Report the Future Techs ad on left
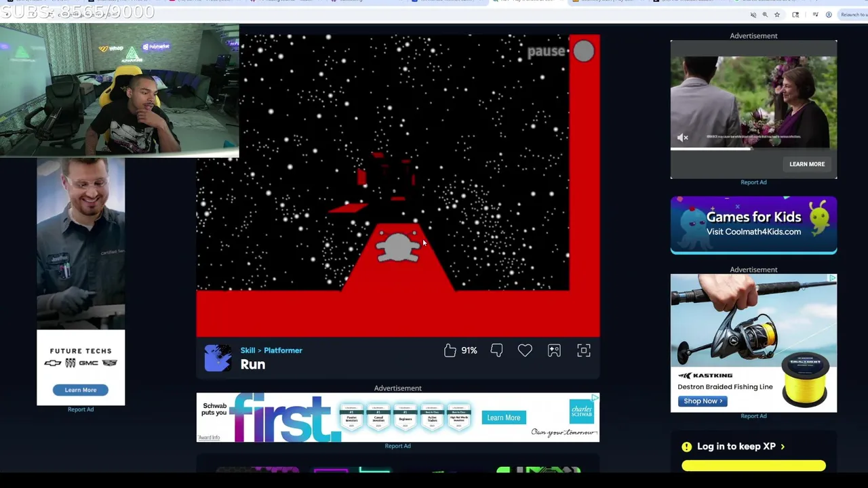The image size is (868, 488). [x=81, y=409]
